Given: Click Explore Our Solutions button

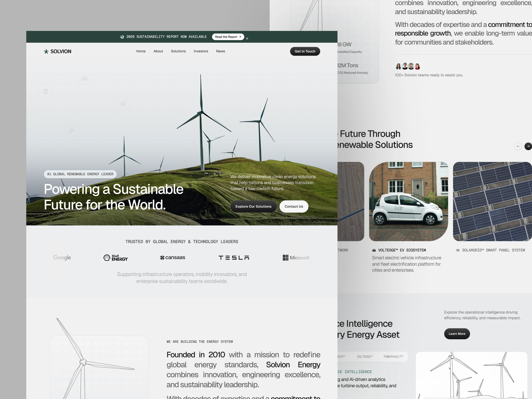Looking at the screenshot, I should click(x=253, y=206).
